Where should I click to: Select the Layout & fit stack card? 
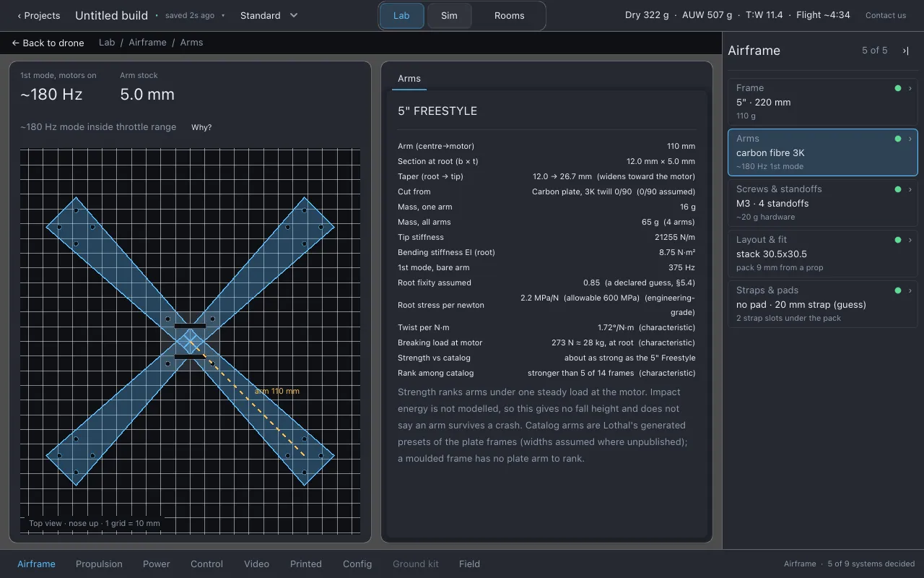pyautogui.click(x=822, y=254)
